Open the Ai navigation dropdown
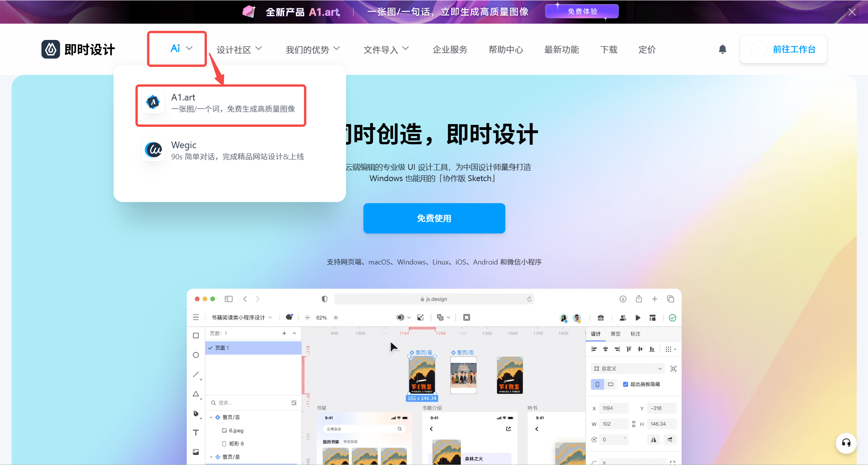 click(x=181, y=48)
